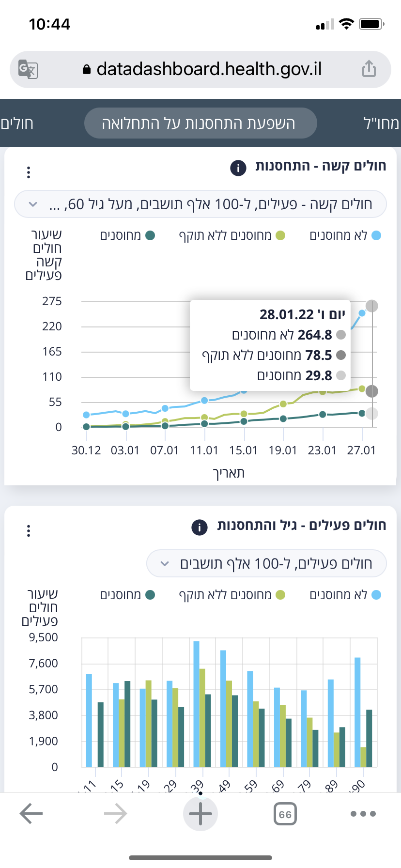Tap the share icon in address bar
The height and width of the screenshot is (868, 401).
click(369, 69)
